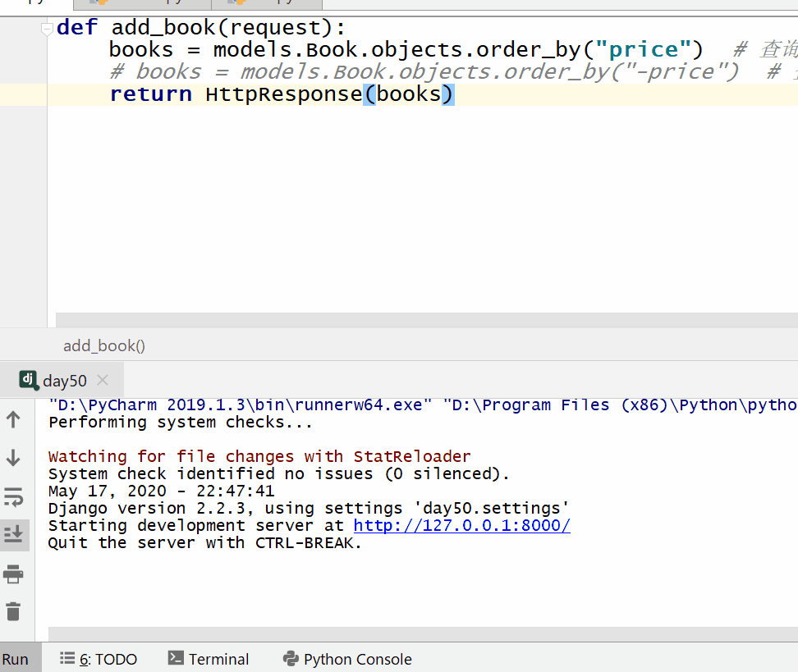Image resolution: width=798 pixels, height=672 pixels.
Task: Toggle Scroll to End in Run console
Action: [x=13, y=535]
